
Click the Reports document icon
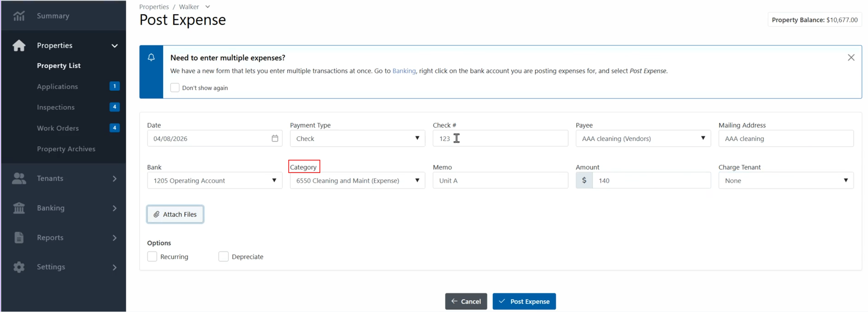pyautogui.click(x=19, y=237)
